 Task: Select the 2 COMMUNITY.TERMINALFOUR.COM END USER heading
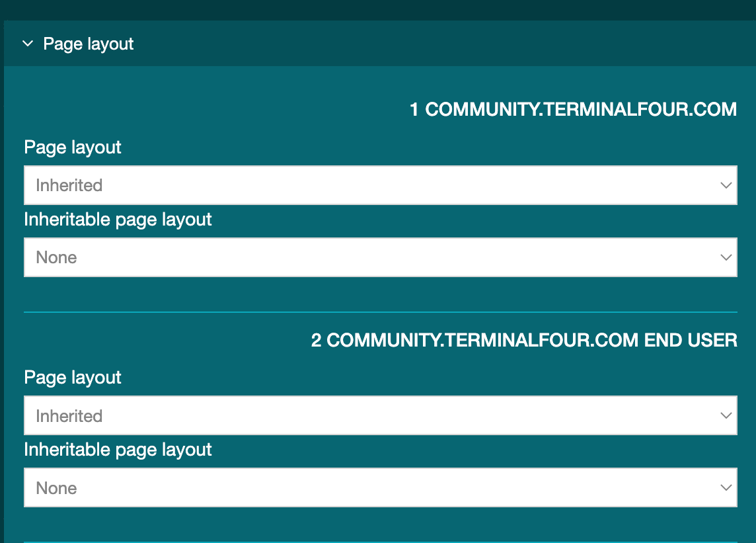coord(524,341)
